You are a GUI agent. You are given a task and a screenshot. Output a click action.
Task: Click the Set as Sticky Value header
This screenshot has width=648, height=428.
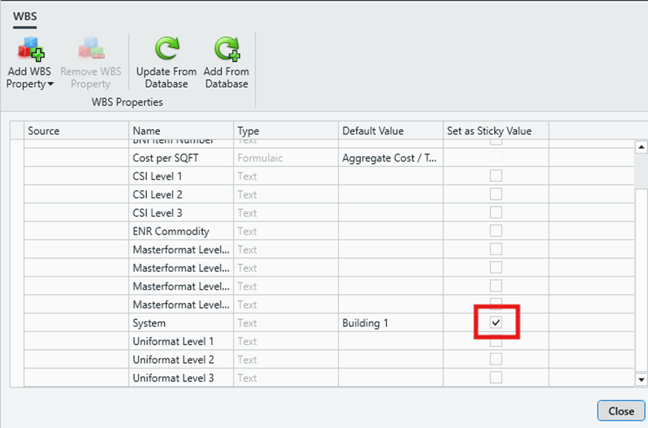click(x=495, y=131)
